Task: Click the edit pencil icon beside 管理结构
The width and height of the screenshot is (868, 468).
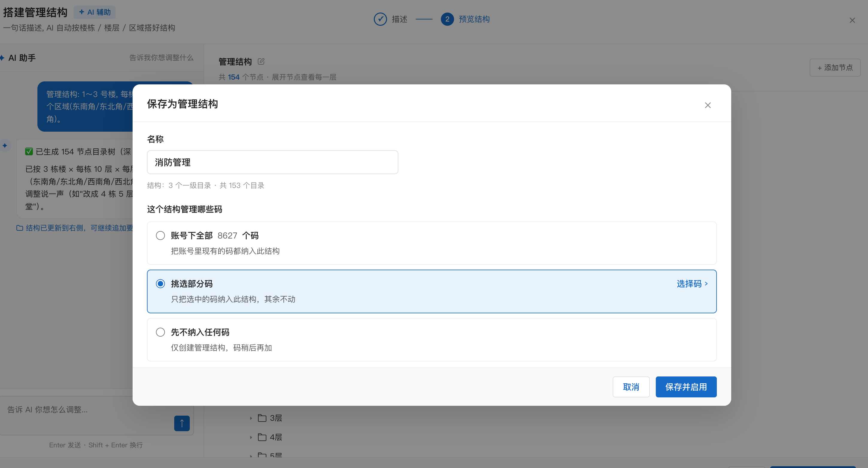Action: pos(261,62)
